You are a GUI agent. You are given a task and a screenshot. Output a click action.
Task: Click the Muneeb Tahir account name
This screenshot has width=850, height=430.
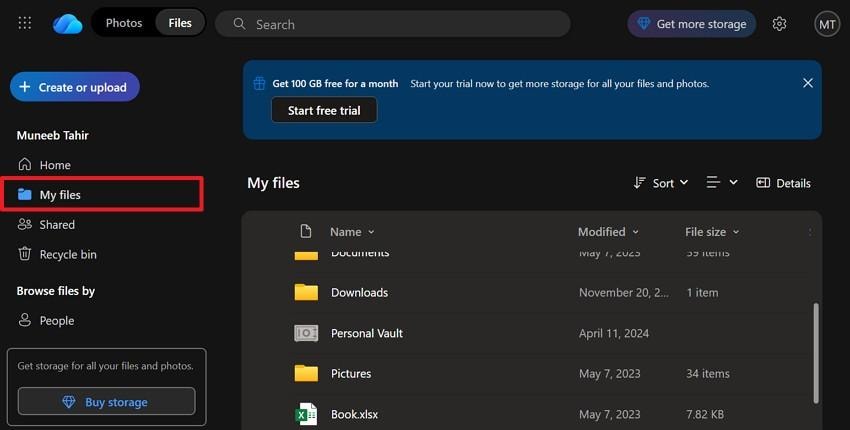pos(53,135)
